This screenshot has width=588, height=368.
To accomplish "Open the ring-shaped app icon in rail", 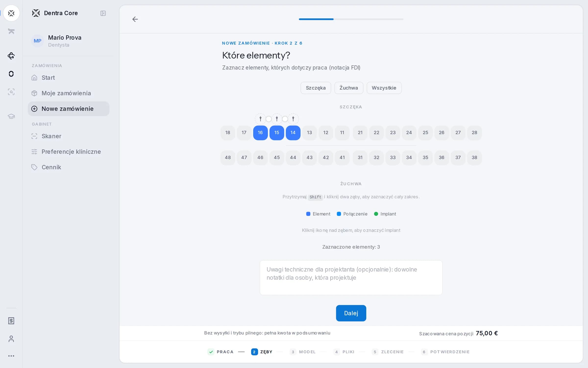I will point(11,74).
